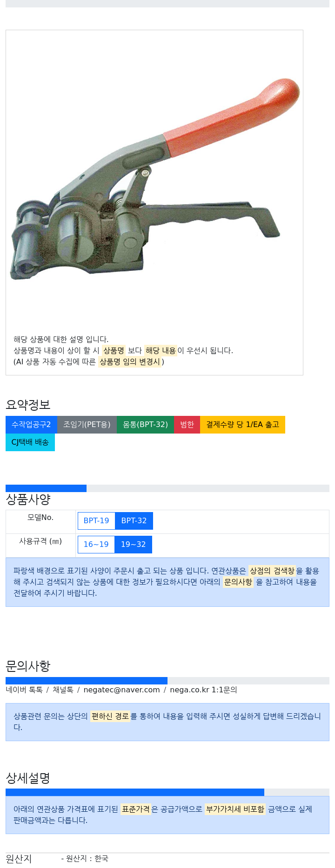Choose model option BPT-32
Viewport: 335px width, 868px height.
click(x=134, y=521)
